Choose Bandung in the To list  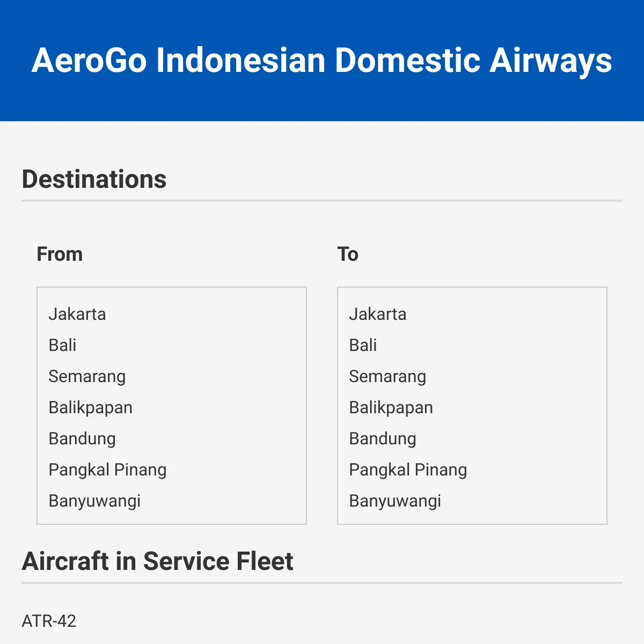(472, 438)
